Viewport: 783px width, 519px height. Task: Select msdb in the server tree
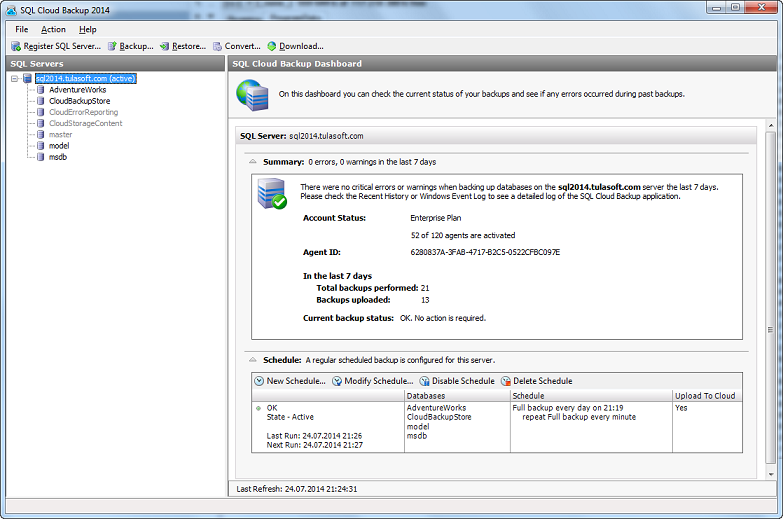[x=58, y=157]
